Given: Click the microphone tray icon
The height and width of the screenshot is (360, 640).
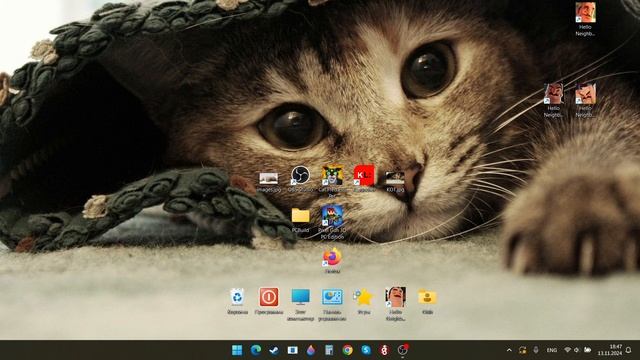Looking at the screenshot, I should (x=536, y=350).
